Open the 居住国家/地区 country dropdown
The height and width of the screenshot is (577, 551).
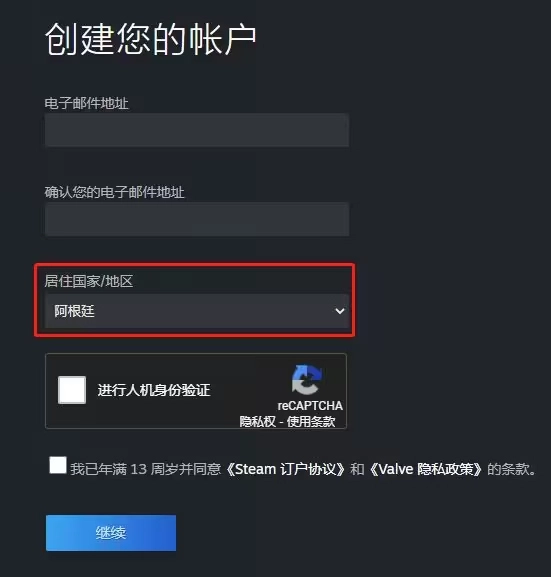click(x=197, y=311)
